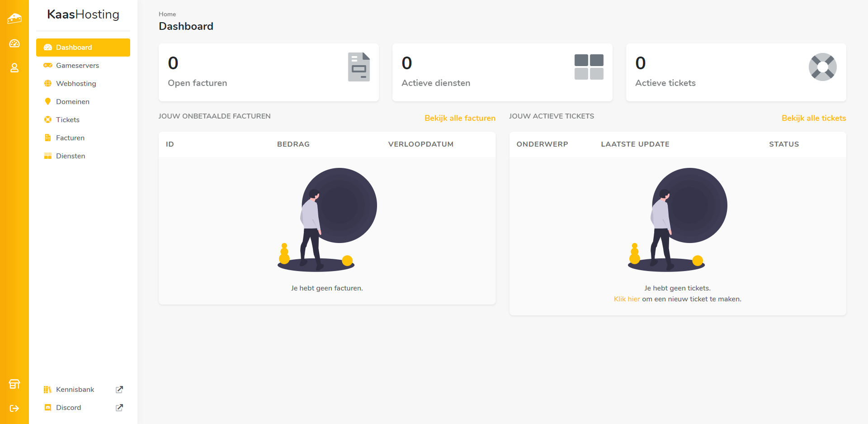Viewport: 868px width, 424px height.
Task: Select Webhosting from the sidebar
Action: click(x=76, y=84)
